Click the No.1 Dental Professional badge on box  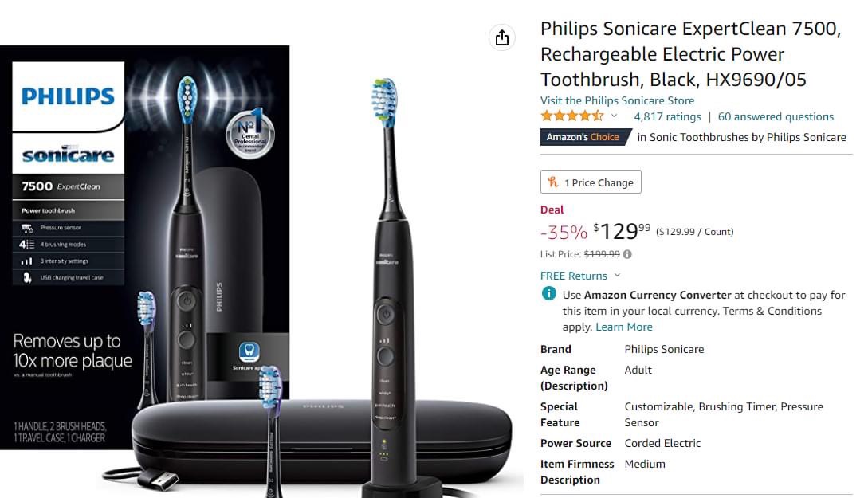(x=250, y=135)
